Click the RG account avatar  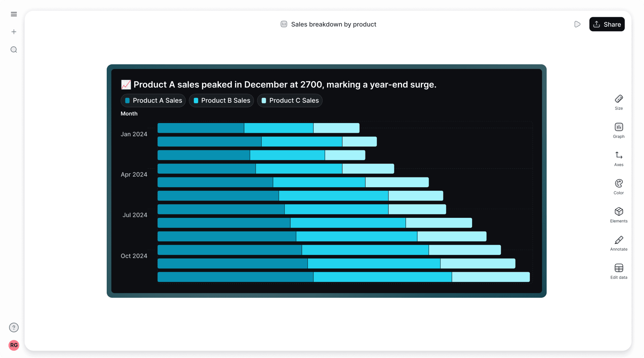[14, 345]
